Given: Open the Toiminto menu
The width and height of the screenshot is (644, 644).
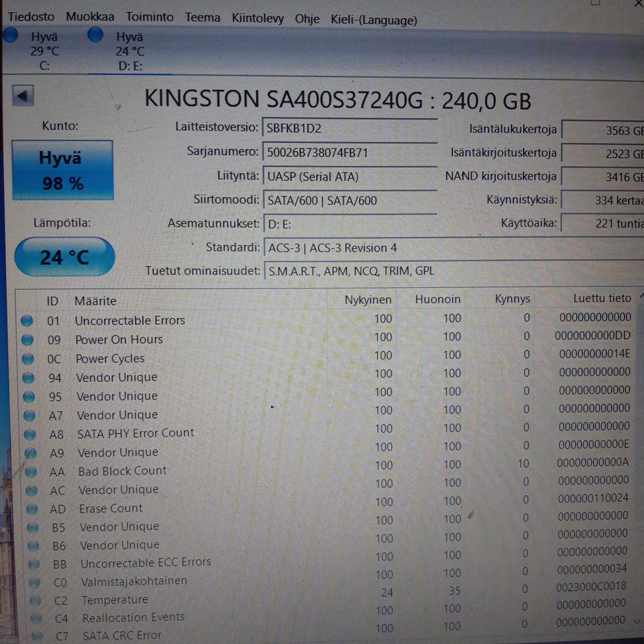Looking at the screenshot, I should [x=150, y=17].
